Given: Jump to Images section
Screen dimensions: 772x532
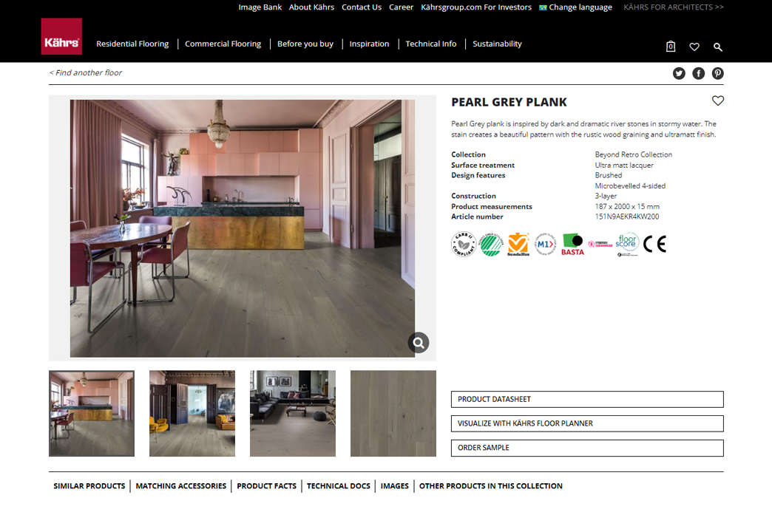Looking at the screenshot, I should pos(394,486).
